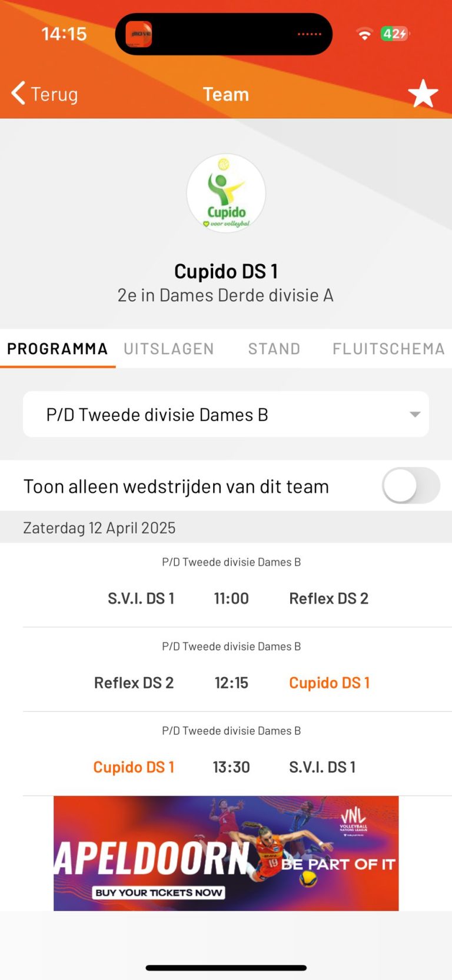This screenshot has height=980, width=452.
Task: Switch to the Stand tab
Action: pyautogui.click(x=274, y=349)
